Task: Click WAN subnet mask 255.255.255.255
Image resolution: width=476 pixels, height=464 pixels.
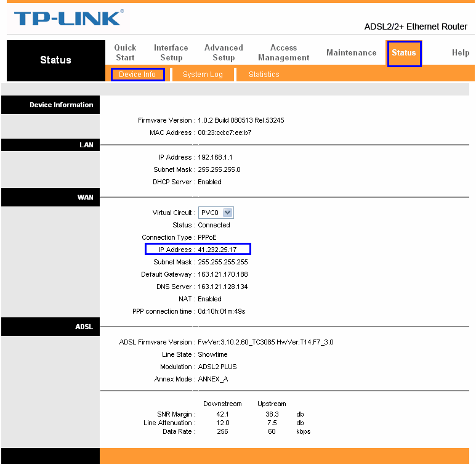Action: (x=222, y=262)
